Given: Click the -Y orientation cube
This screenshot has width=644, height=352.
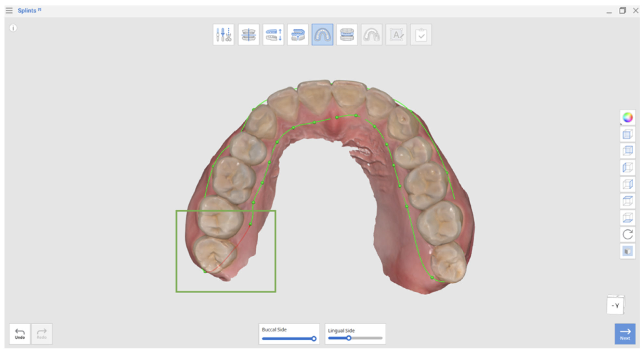Looking at the screenshot, I should coord(615,305).
